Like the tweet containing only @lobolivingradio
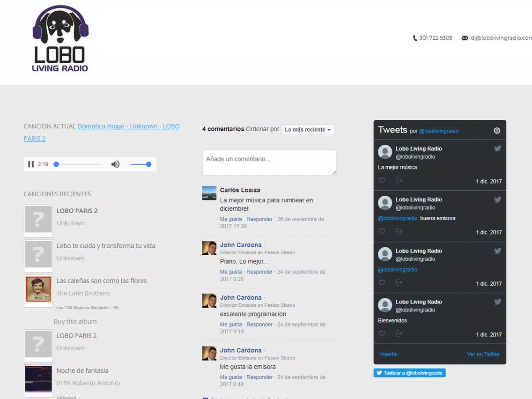Image resolution: width=532 pixels, height=399 pixels. tap(382, 283)
